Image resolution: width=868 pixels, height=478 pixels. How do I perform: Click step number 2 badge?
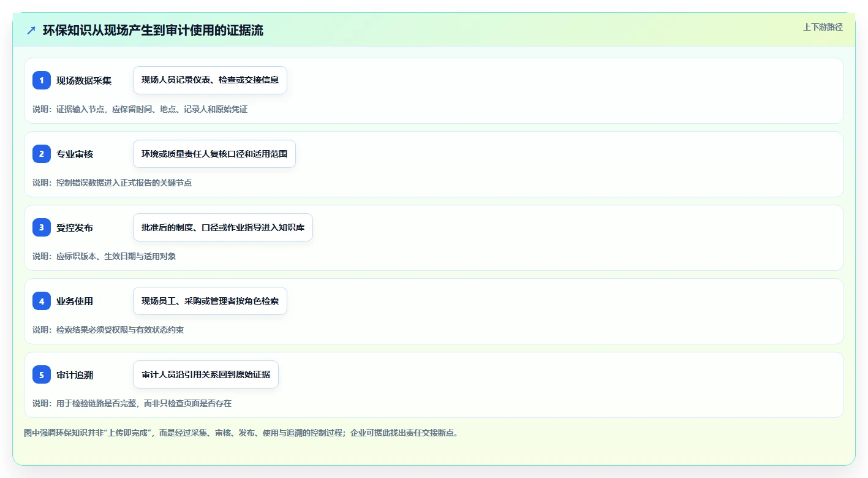tap(42, 154)
